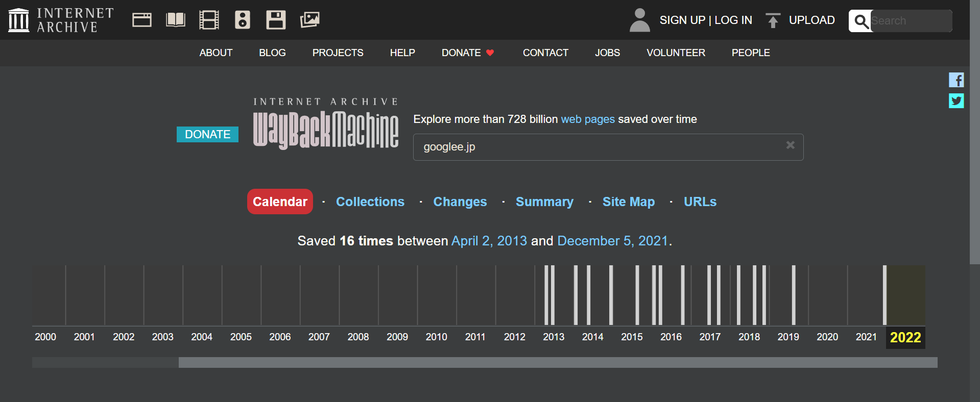Open the Video film strip icon
This screenshot has width=980, height=402.
209,20
